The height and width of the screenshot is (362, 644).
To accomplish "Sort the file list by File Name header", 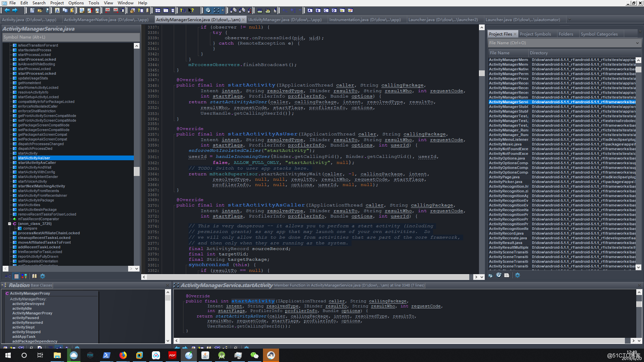I will coord(508,53).
